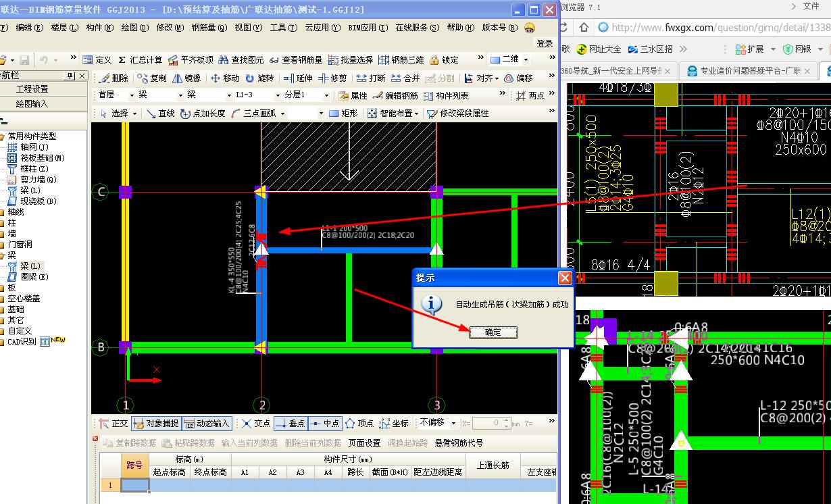Click 确定 in the 提示 dialog
This screenshot has height=504, width=831.
coord(493,332)
